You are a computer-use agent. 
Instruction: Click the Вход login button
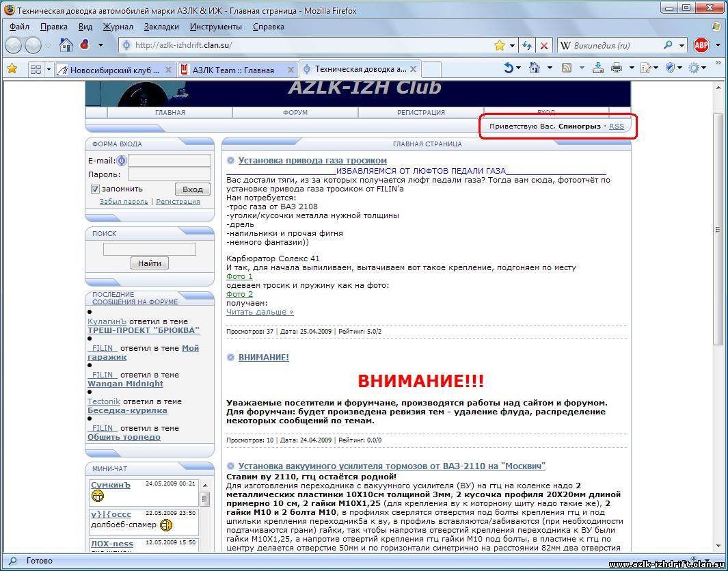(x=193, y=189)
